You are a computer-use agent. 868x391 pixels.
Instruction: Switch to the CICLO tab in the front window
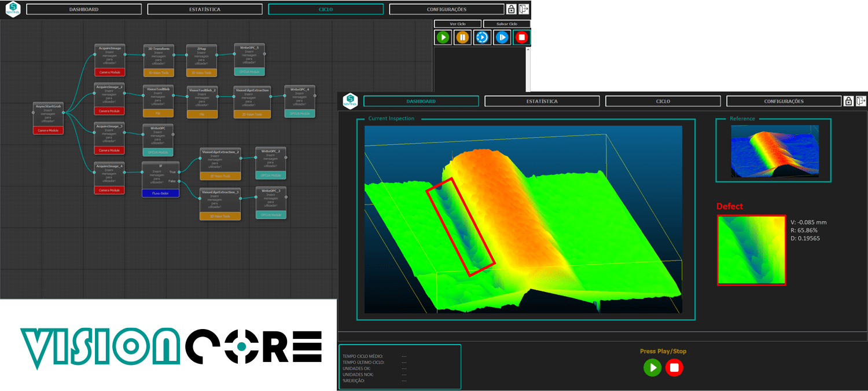pos(663,101)
